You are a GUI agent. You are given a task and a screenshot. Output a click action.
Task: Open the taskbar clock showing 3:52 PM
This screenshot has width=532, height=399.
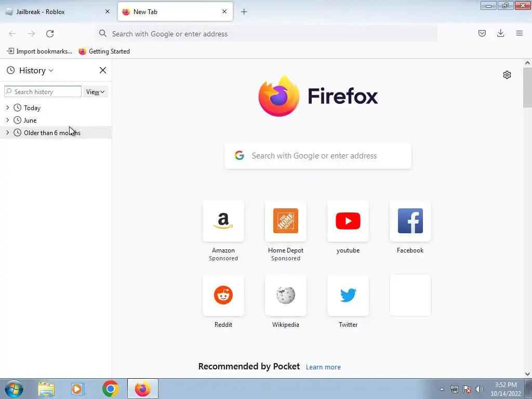point(506,389)
